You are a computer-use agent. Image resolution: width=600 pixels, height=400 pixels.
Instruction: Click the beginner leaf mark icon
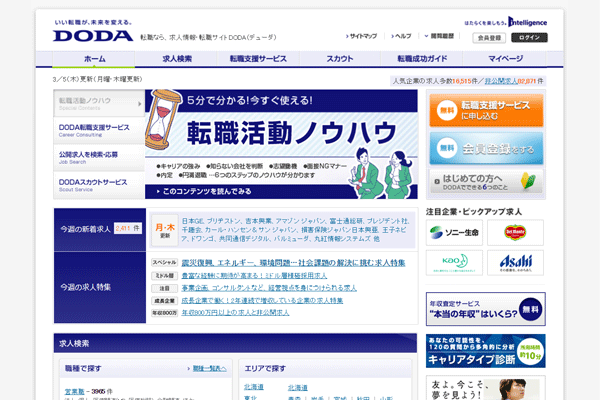(x=528, y=181)
